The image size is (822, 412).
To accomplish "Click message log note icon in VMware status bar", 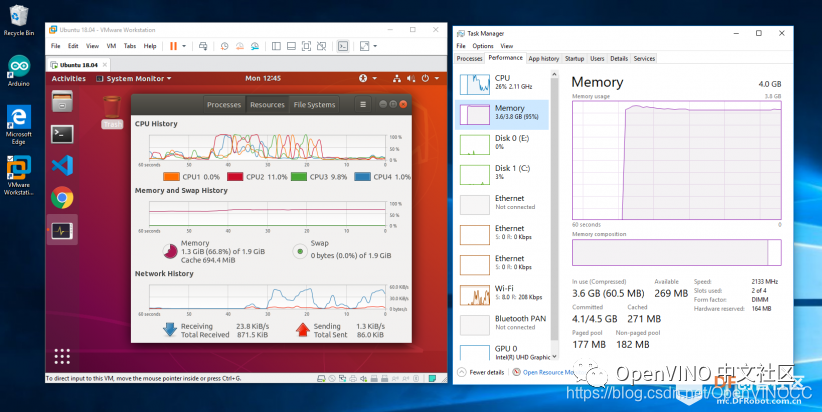I will (432, 378).
